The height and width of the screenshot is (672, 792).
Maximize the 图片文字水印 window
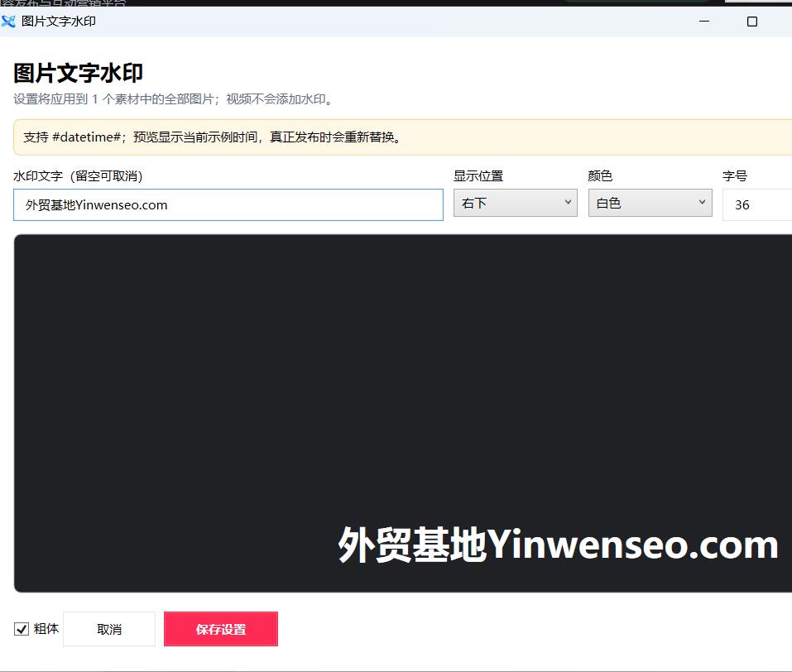[752, 22]
